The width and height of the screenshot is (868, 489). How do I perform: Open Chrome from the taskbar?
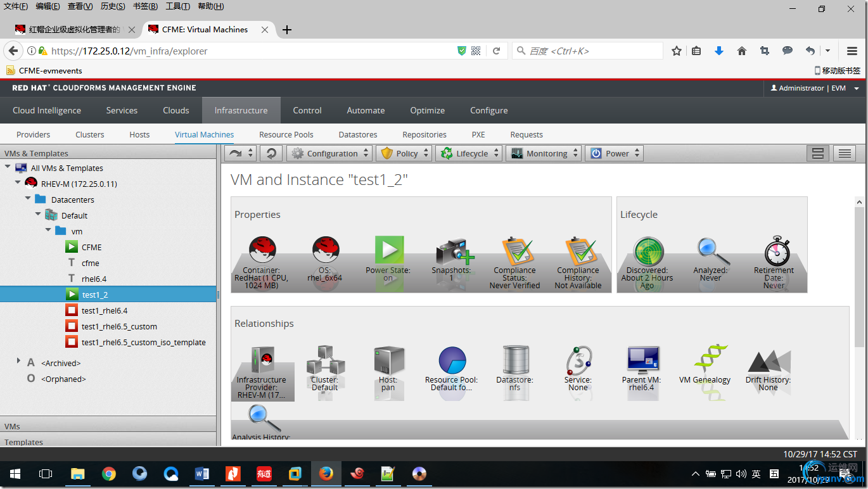pyautogui.click(x=109, y=474)
